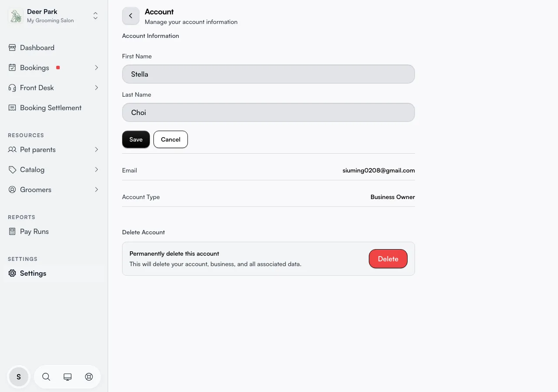Click the search magnifier icon
The width and height of the screenshot is (558, 392).
tap(46, 377)
